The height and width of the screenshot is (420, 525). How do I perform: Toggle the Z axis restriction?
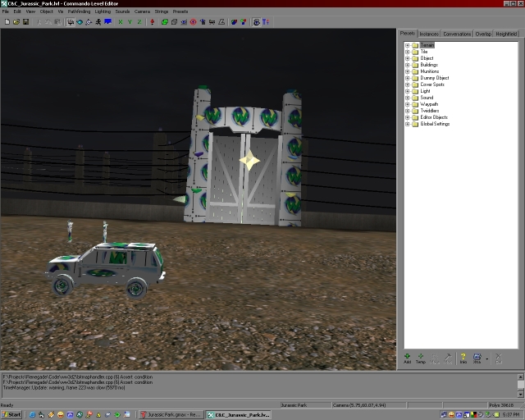tap(139, 22)
